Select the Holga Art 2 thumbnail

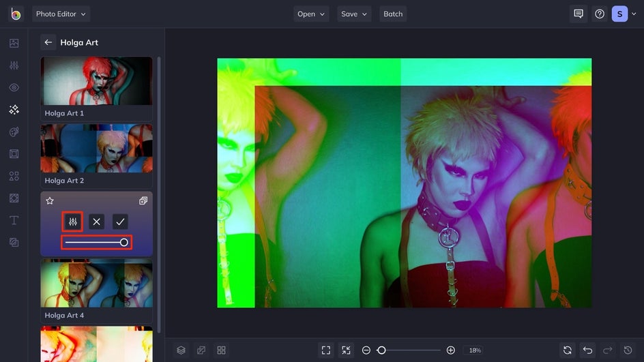(x=96, y=148)
